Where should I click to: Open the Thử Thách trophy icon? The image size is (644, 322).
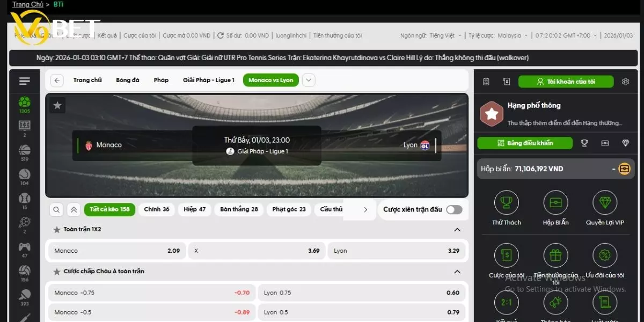507,203
